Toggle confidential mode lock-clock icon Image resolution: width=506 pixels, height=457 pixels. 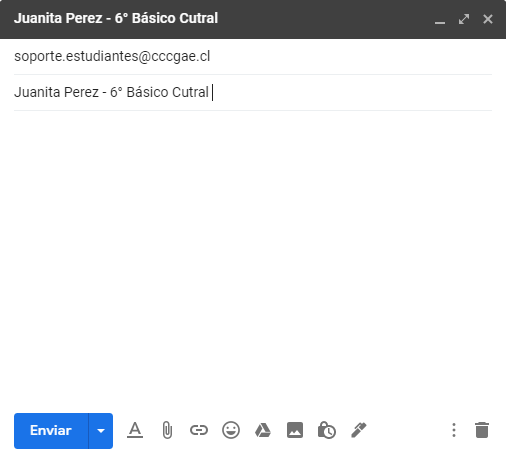click(327, 430)
